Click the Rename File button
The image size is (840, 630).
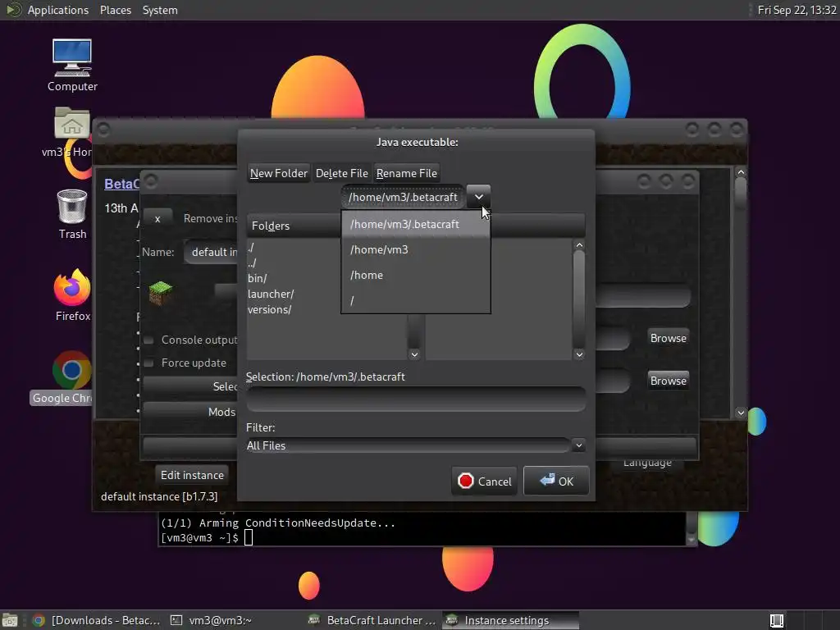[407, 173]
